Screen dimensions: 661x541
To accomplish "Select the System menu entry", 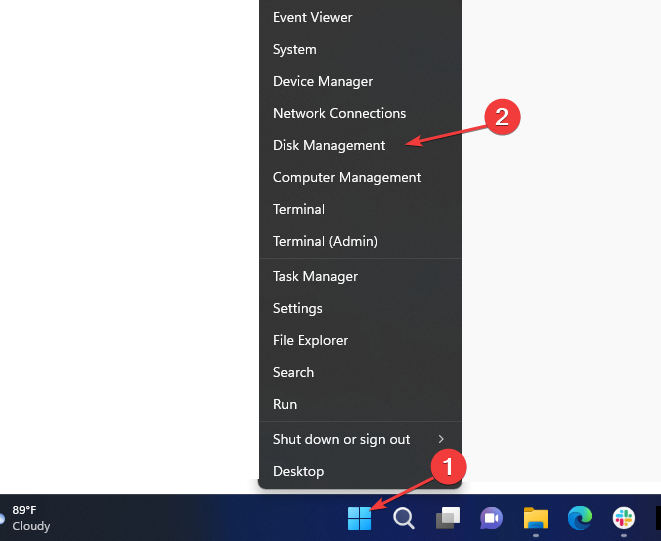I will pos(360,49).
